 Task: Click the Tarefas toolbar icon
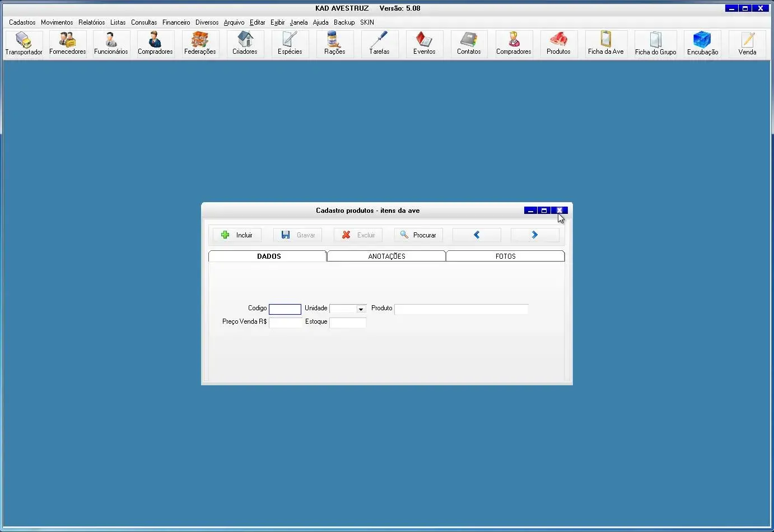[379, 44]
